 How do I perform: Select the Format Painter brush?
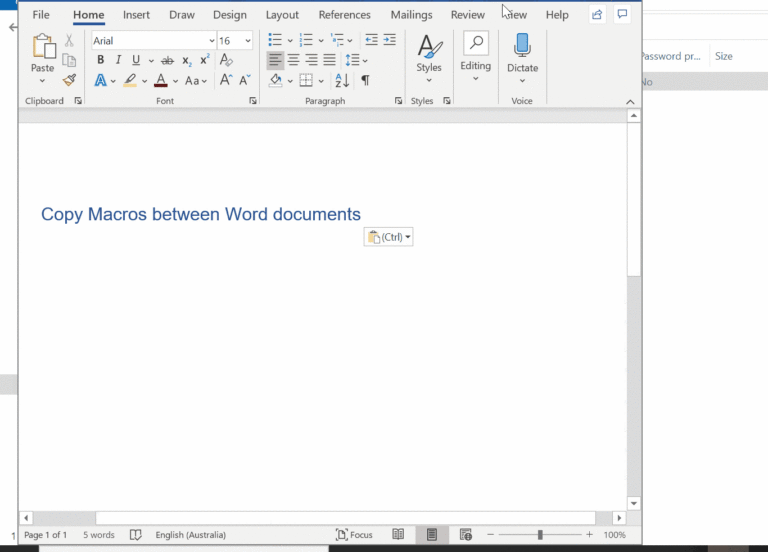(69, 80)
